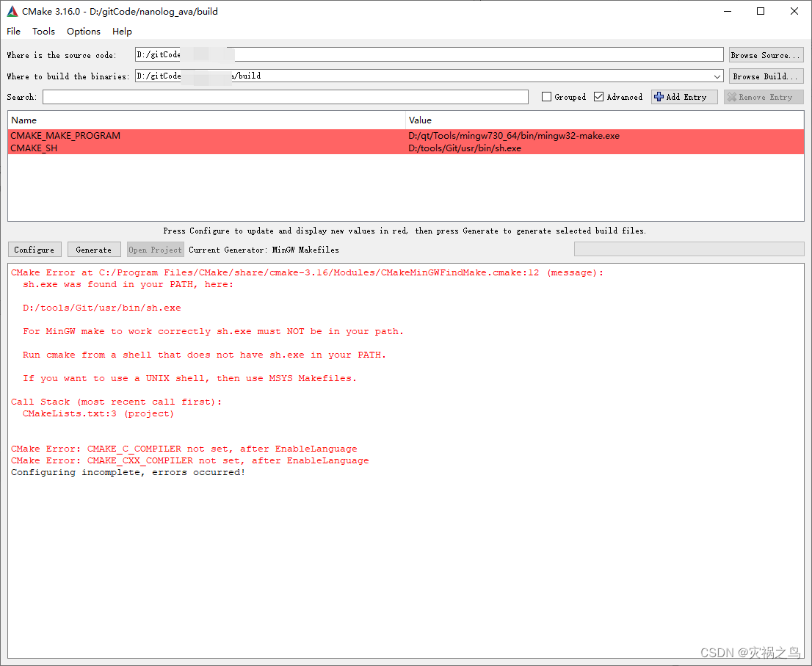Click the mingw32-make.exe path value
The image size is (812, 666).
pyautogui.click(x=514, y=136)
